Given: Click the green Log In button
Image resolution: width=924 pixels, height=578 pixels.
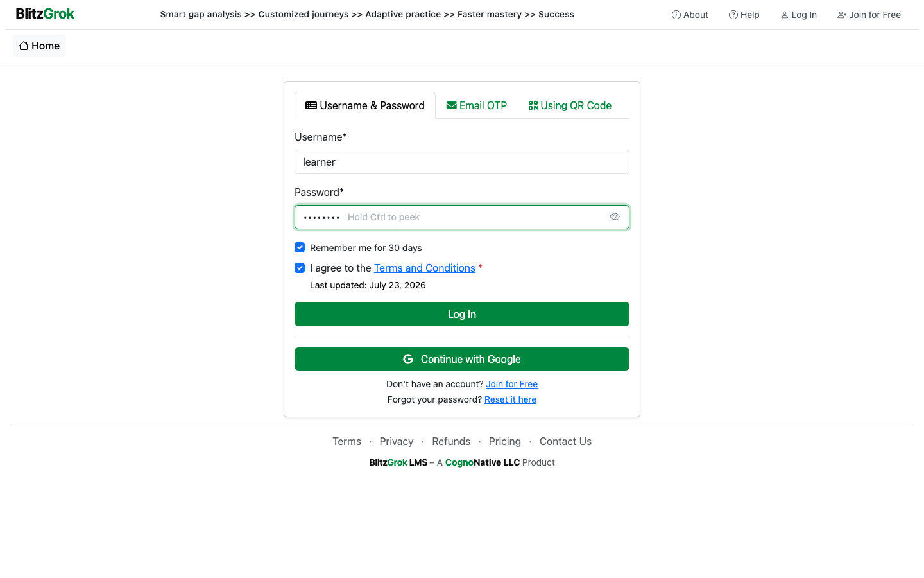Looking at the screenshot, I should [462, 314].
